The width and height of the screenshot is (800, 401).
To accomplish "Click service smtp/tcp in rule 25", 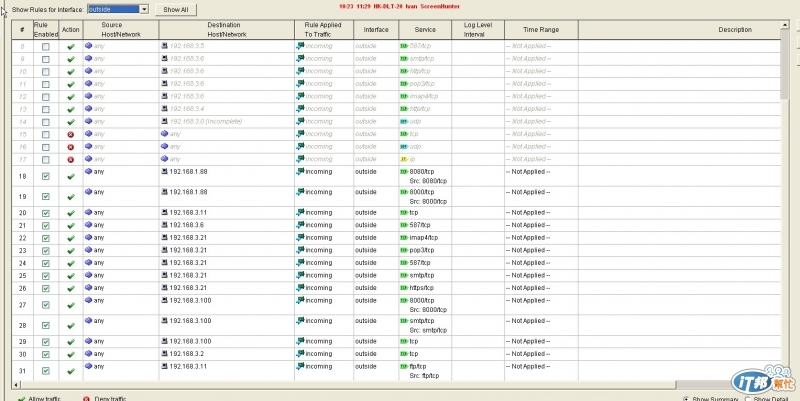I will 422,275.
